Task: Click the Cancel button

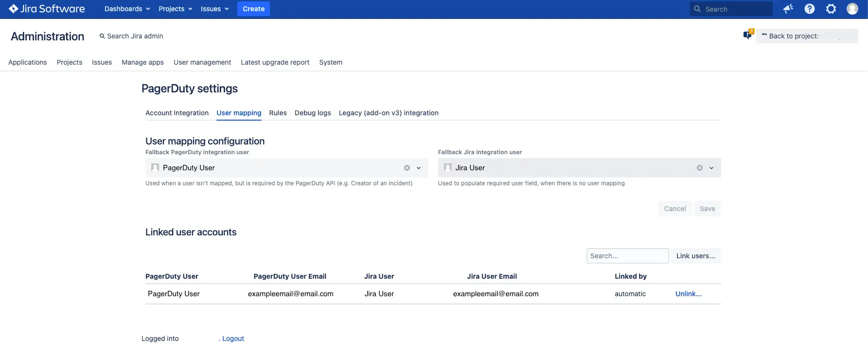Action: point(675,209)
